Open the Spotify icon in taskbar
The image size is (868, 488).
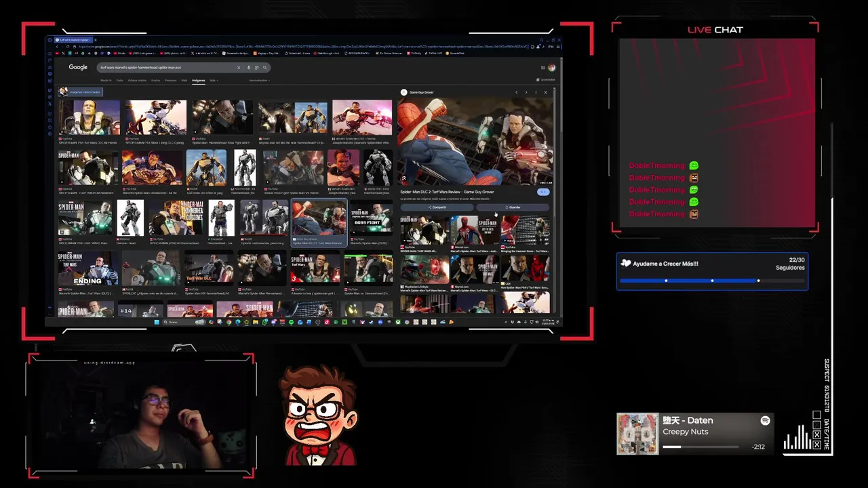pos(291,322)
